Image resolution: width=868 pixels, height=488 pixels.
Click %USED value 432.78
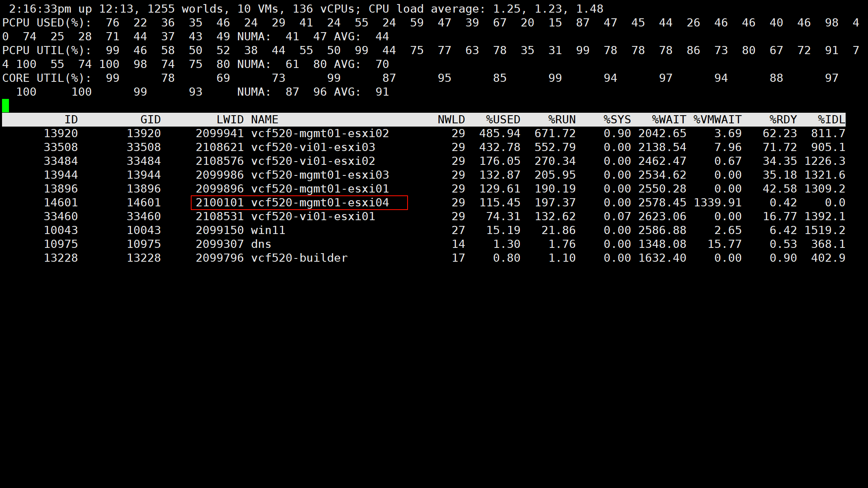pos(500,147)
